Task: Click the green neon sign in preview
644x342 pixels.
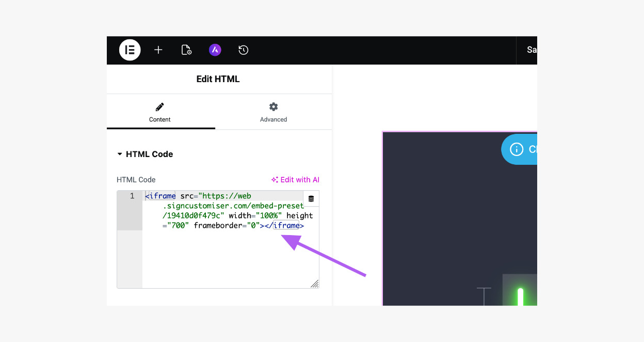Action: [520, 296]
